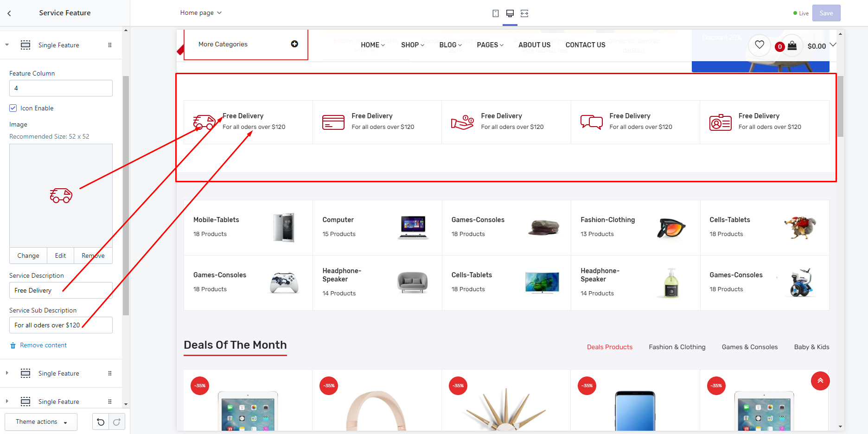Viewport: 868px width, 434px height.
Task: Click the Change image button
Action: [28, 255]
